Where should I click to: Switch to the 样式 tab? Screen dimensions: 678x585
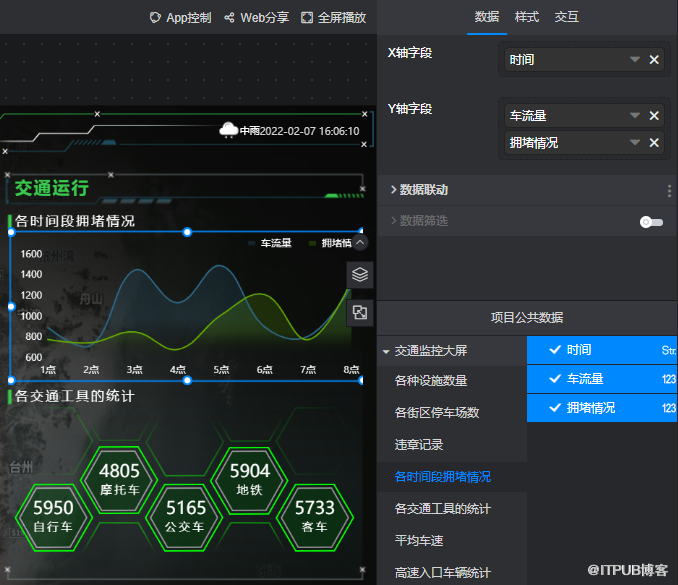click(526, 17)
